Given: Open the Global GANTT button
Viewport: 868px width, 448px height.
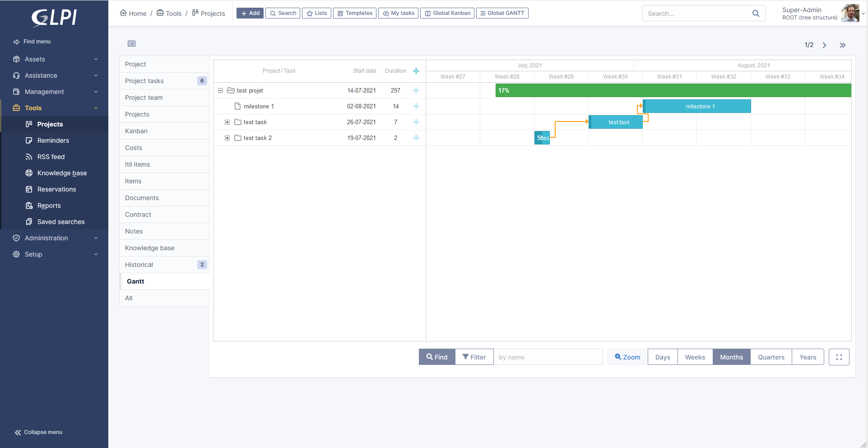Looking at the screenshot, I should click(502, 13).
